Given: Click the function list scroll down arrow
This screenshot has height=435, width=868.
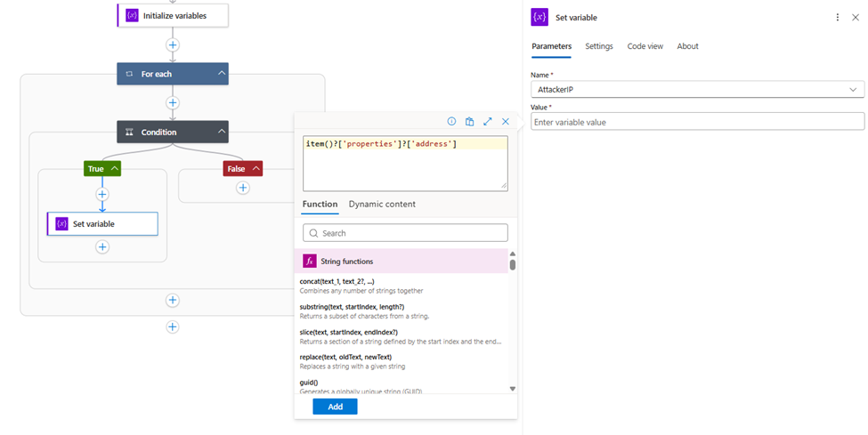Looking at the screenshot, I should [513, 389].
